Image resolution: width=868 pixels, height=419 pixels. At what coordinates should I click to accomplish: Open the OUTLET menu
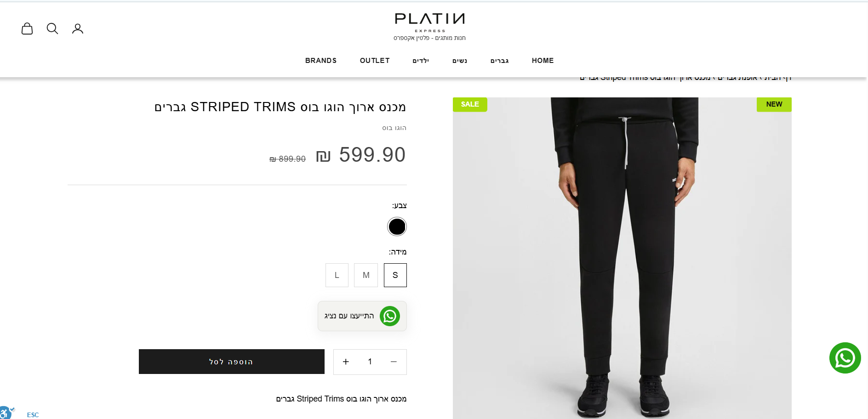[x=375, y=61]
